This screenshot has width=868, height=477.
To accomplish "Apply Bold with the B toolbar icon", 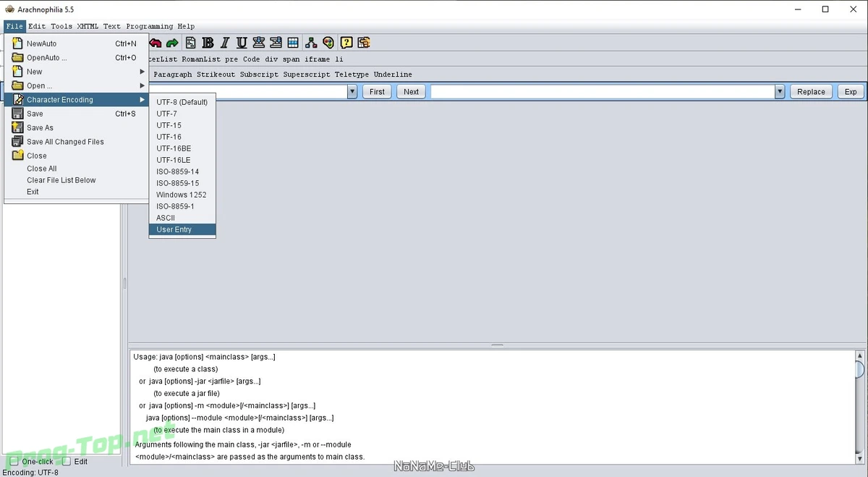I will pyautogui.click(x=208, y=43).
